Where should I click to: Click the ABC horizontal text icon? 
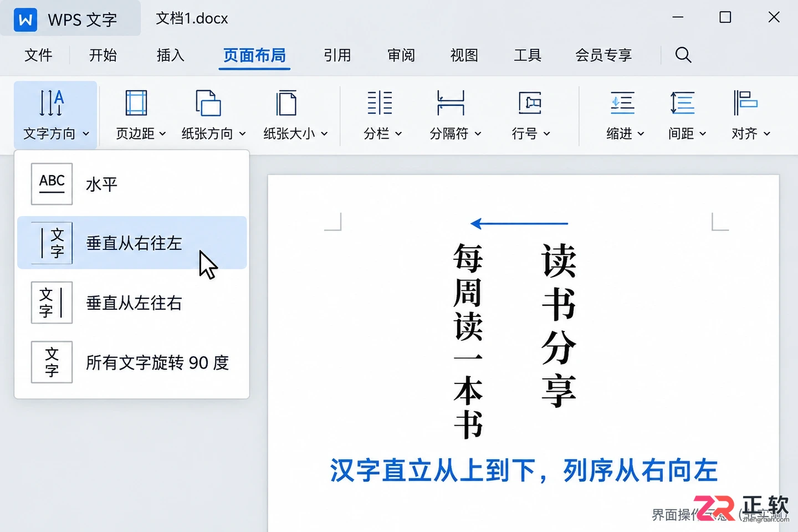[x=52, y=184]
